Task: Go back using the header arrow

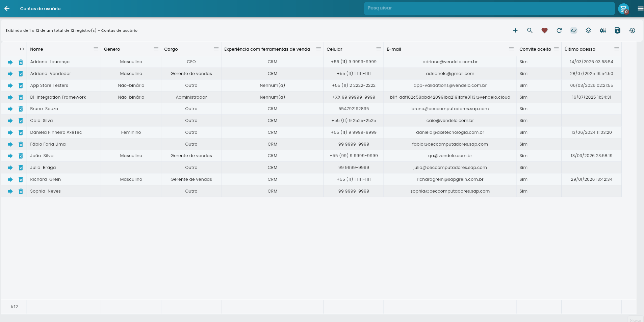Action: 7,8
